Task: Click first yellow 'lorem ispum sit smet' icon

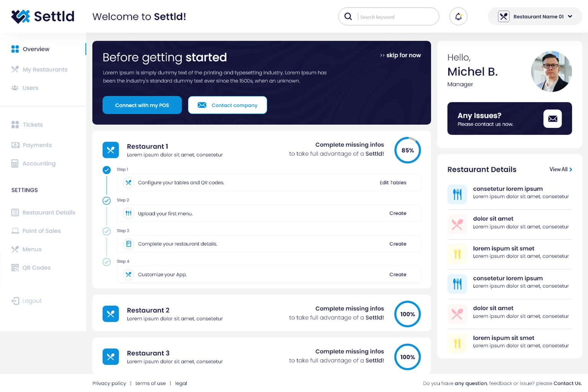Action: tap(457, 254)
